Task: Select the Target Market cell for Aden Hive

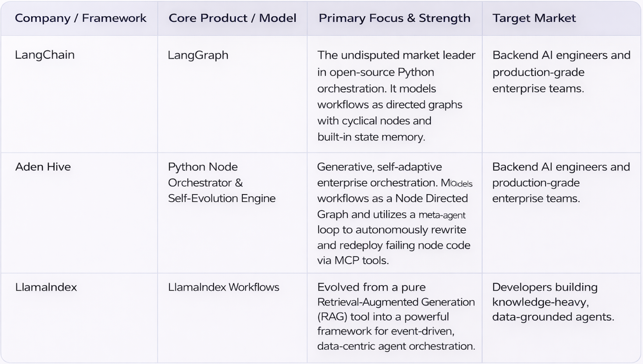Action: coord(561,183)
